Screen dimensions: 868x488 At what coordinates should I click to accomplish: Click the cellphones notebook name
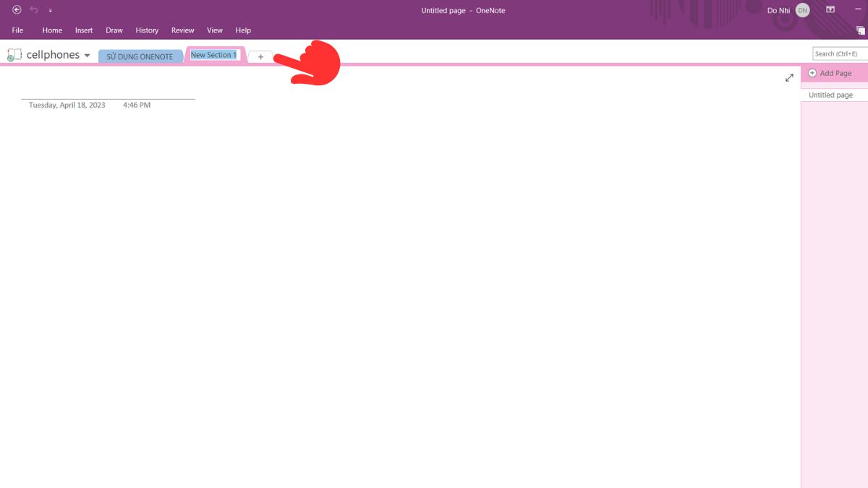[53, 55]
